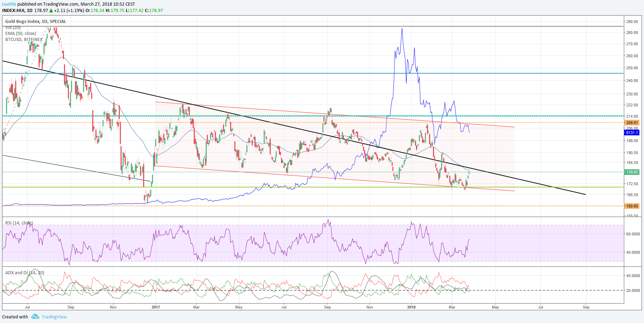The image size is (644, 323).
Task: Select the EMA (50, close) indicator label
Action: 21,33
